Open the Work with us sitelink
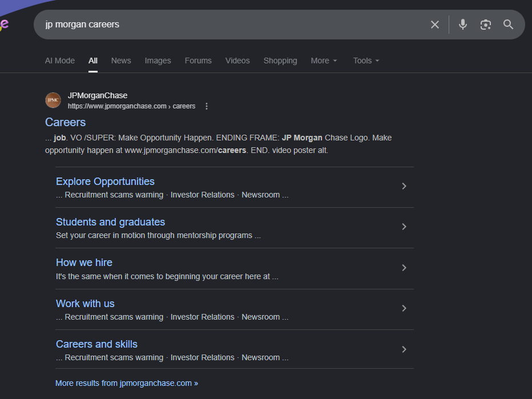The image size is (532, 399). point(85,303)
